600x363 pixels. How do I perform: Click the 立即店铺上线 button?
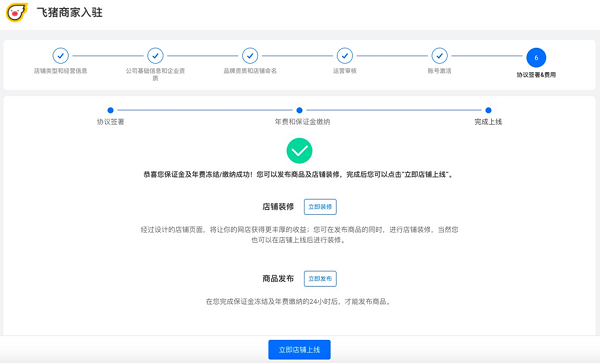(x=299, y=350)
